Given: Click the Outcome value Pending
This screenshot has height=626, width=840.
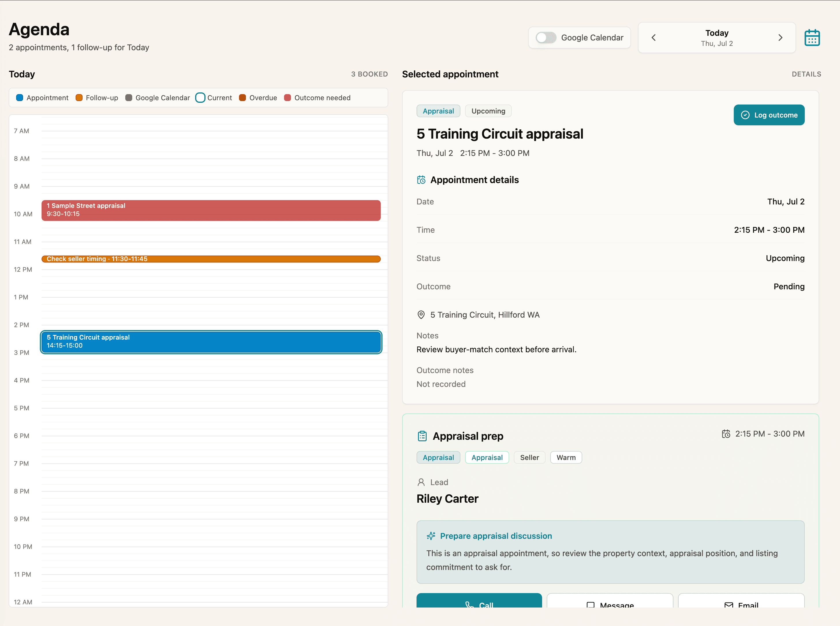Looking at the screenshot, I should (789, 286).
